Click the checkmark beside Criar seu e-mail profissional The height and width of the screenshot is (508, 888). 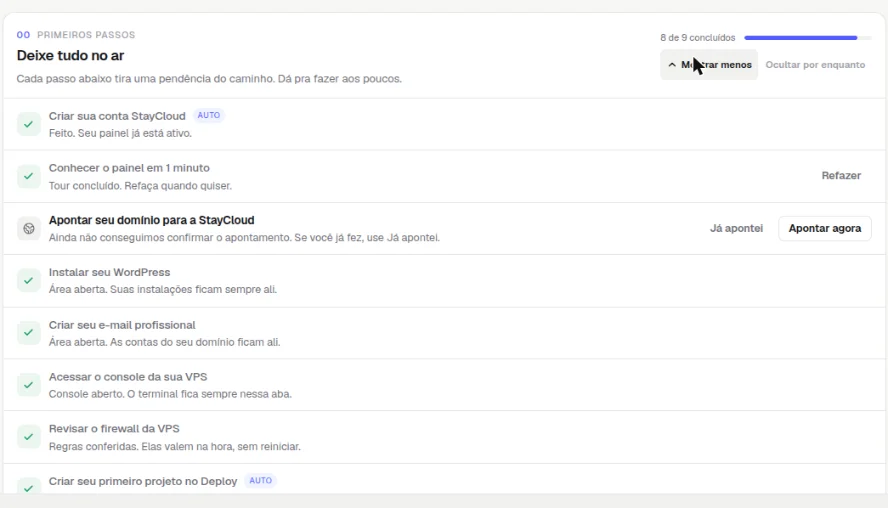28,332
